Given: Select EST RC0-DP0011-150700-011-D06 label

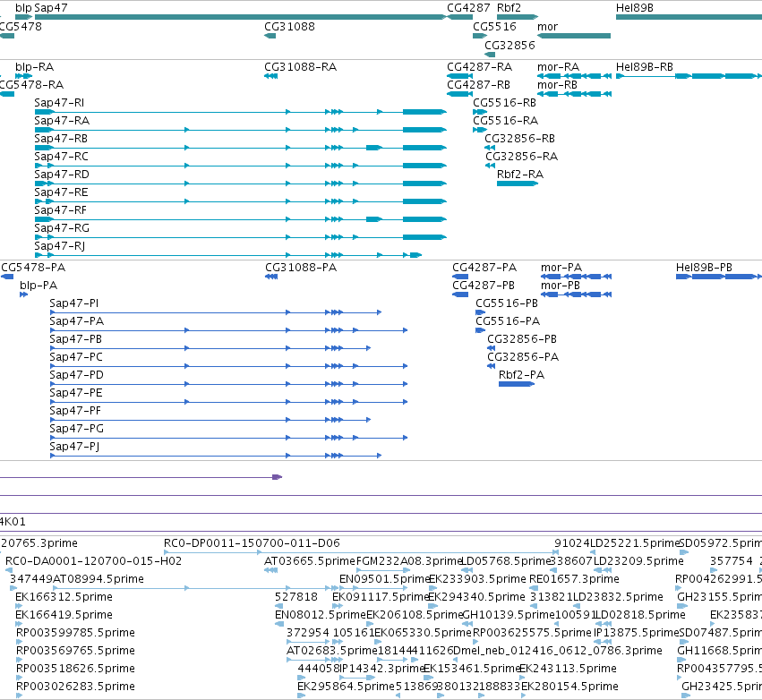Looking at the screenshot, I should point(252,543).
